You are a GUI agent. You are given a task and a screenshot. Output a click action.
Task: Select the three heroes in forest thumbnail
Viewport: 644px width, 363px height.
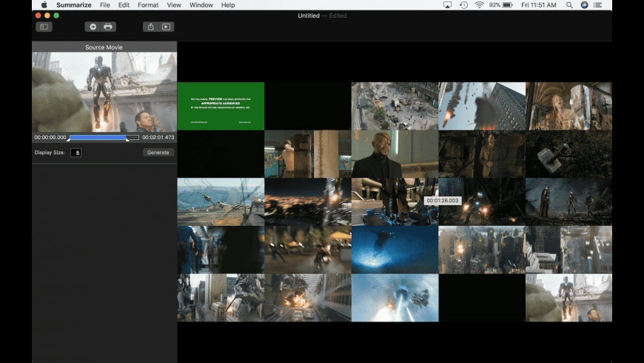(x=568, y=202)
